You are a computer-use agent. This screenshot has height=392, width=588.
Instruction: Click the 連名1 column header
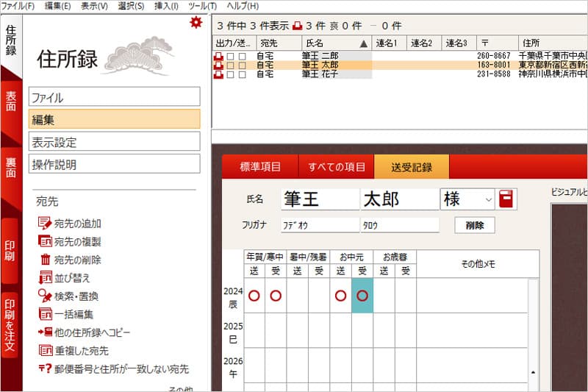point(390,43)
